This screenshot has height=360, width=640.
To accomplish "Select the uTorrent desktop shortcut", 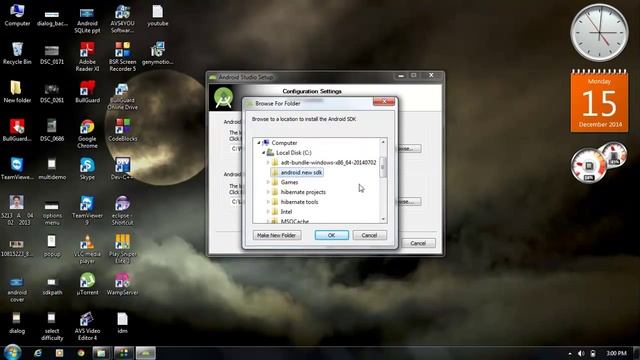I will 87,284.
